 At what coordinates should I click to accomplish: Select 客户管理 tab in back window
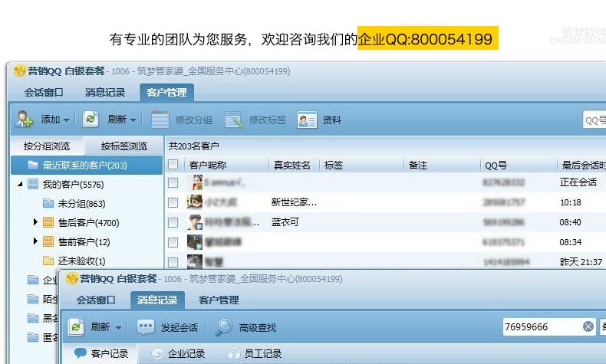tap(166, 93)
